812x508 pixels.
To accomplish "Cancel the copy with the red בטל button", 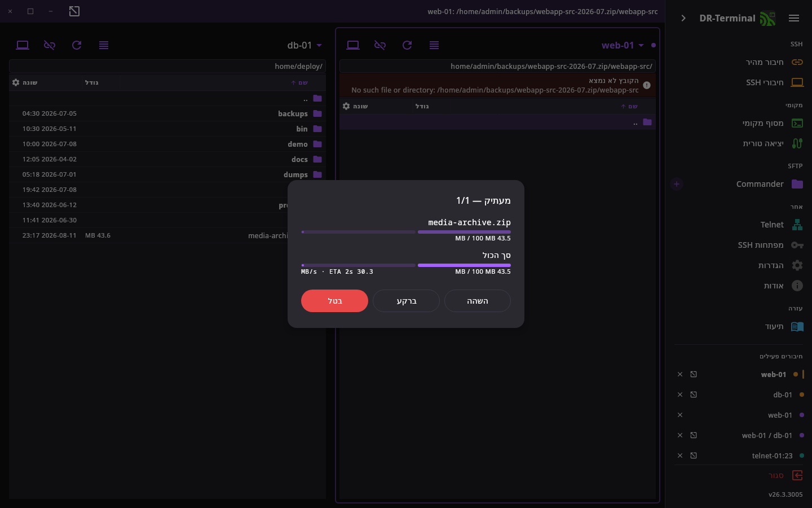I will [334, 301].
